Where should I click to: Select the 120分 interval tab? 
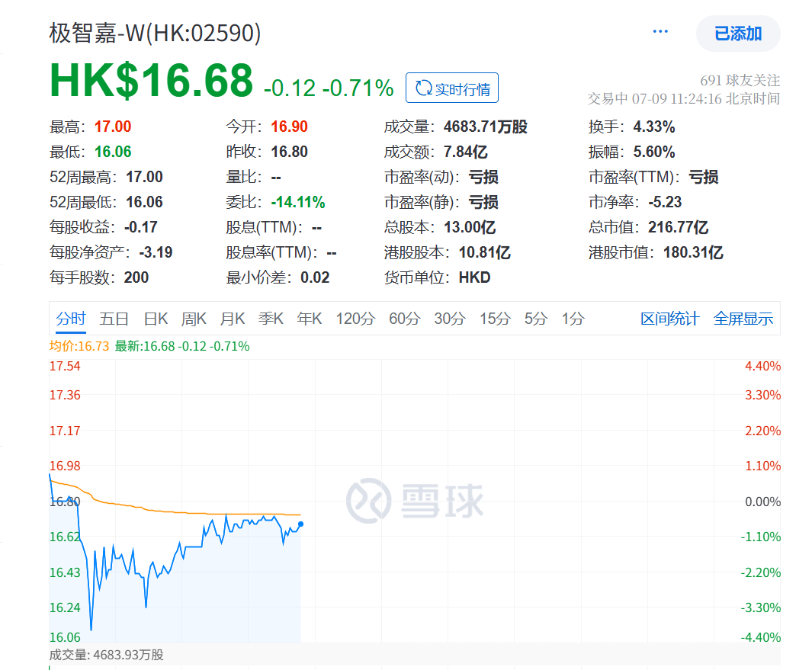(x=355, y=319)
